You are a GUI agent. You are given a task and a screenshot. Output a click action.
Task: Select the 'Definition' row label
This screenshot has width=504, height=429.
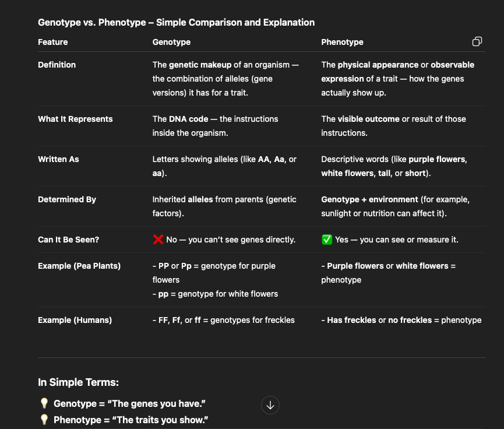[x=57, y=65]
